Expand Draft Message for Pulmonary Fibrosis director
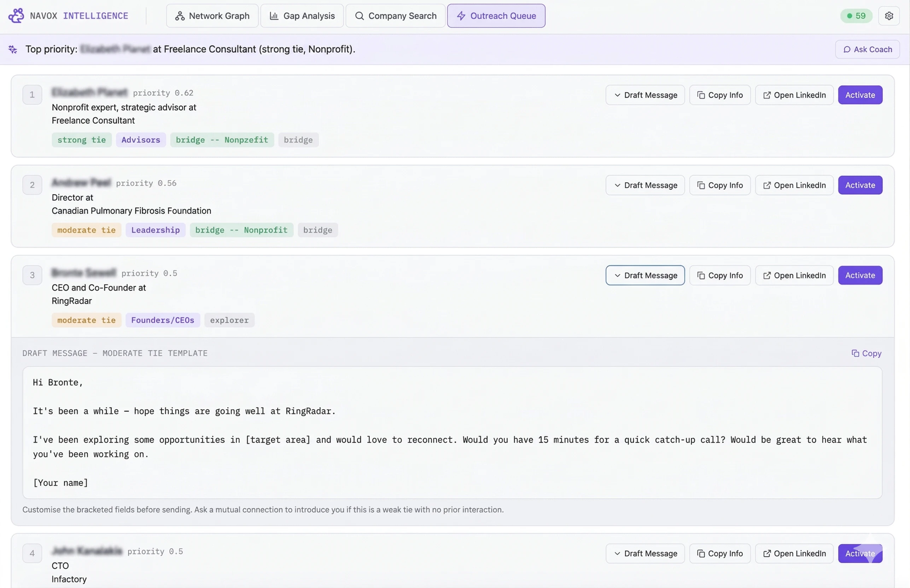 click(x=645, y=185)
